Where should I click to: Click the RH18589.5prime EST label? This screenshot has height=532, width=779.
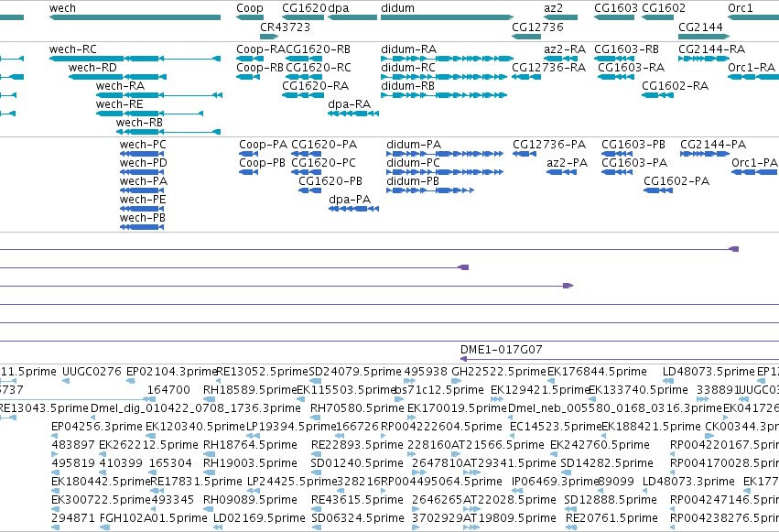(x=249, y=390)
